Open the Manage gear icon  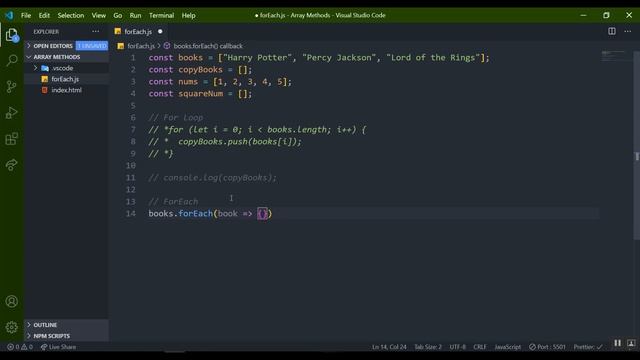(12, 327)
